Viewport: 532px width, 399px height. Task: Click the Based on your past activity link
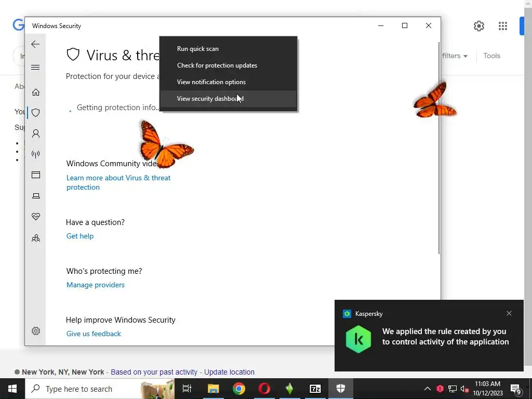point(154,372)
